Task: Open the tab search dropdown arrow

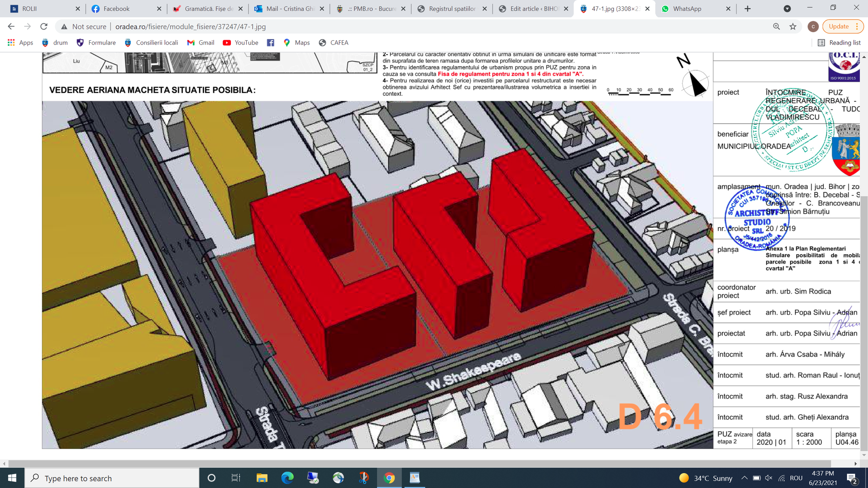Action: 787,8
